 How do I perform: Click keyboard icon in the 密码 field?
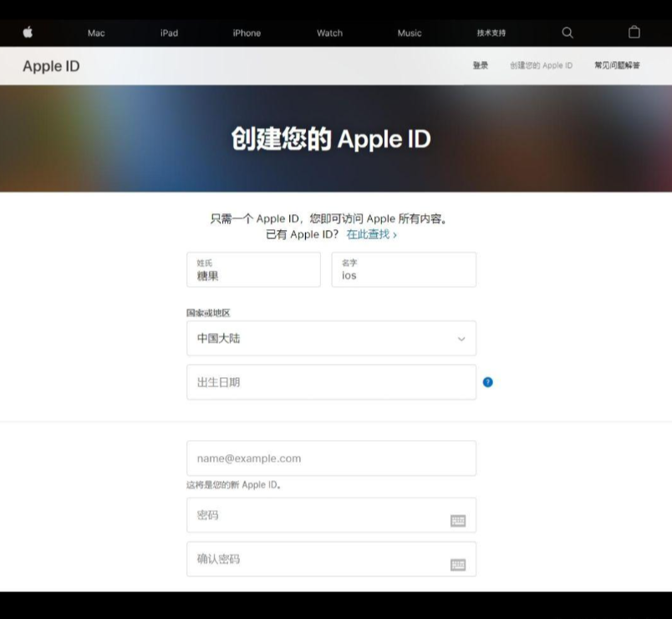pyautogui.click(x=457, y=520)
